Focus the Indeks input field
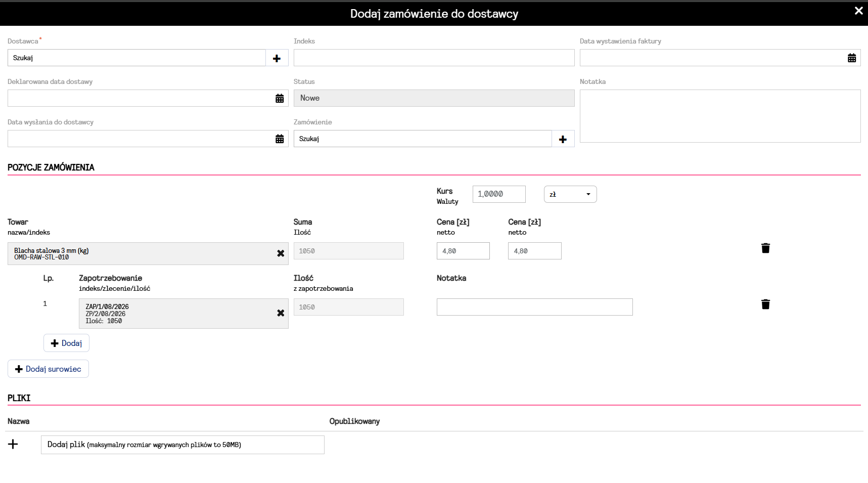This screenshot has height=483, width=868. (434, 58)
